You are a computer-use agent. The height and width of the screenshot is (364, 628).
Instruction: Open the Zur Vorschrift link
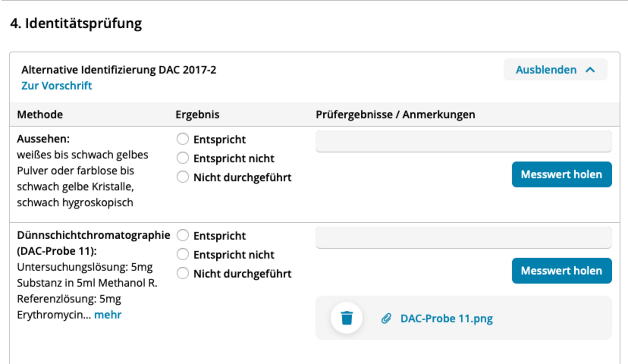click(x=57, y=86)
